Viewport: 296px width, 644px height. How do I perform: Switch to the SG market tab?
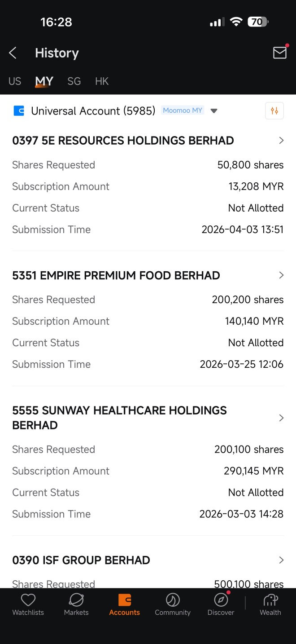coord(74,81)
